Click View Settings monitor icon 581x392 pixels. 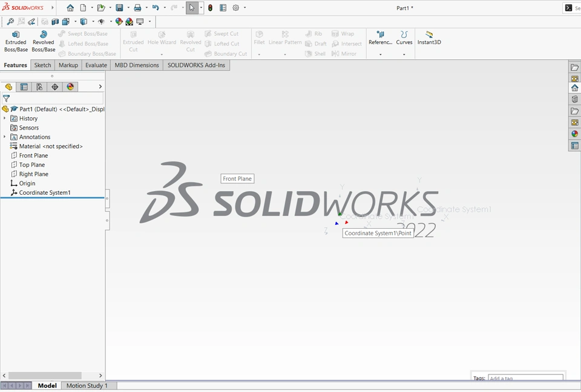click(x=140, y=22)
